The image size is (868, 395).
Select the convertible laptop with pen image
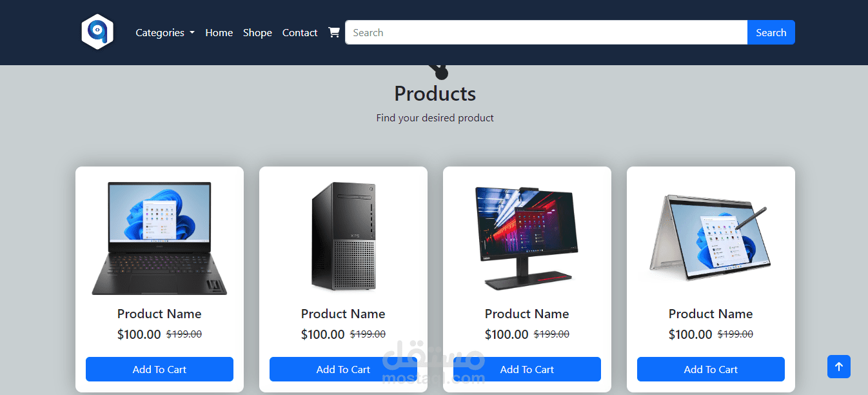(x=710, y=237)
